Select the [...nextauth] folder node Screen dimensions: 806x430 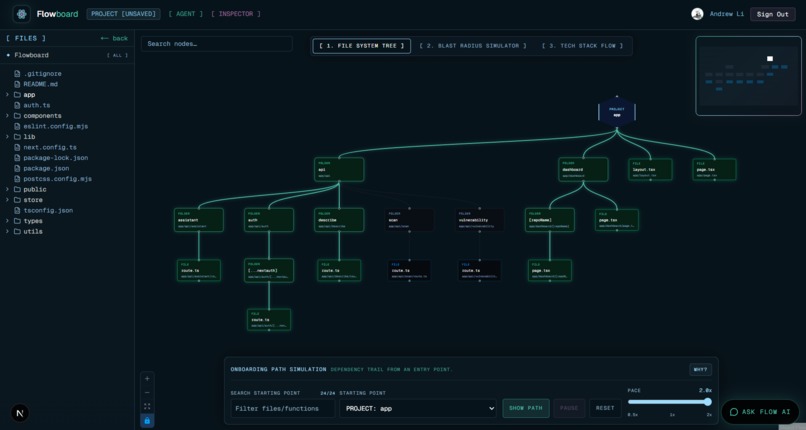[269, 270]
